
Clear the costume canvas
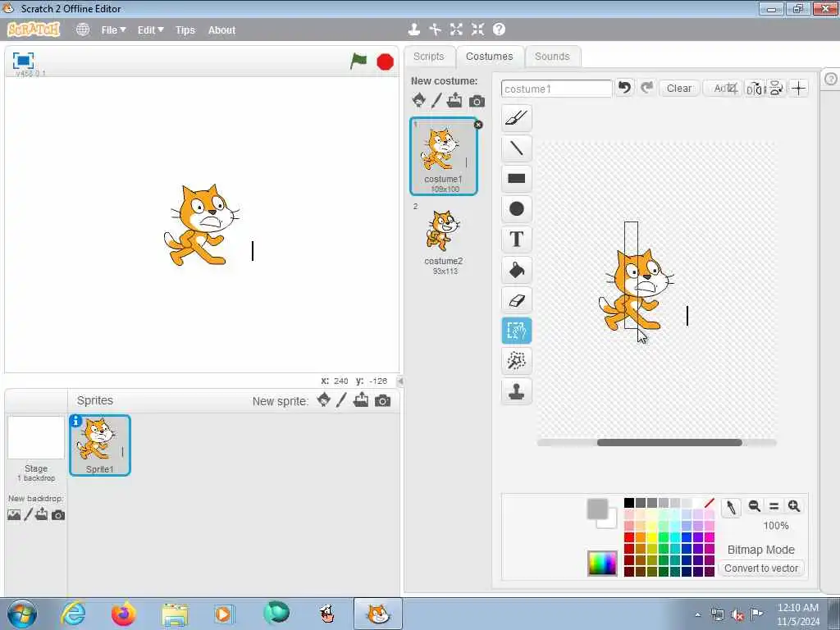point(679,88)
